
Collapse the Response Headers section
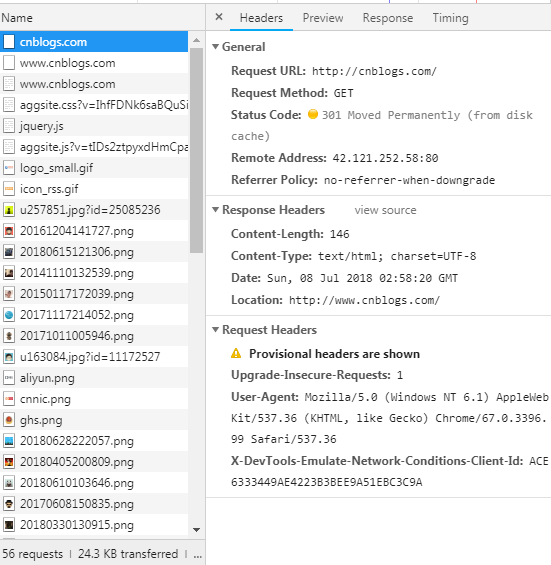[215, 210]
